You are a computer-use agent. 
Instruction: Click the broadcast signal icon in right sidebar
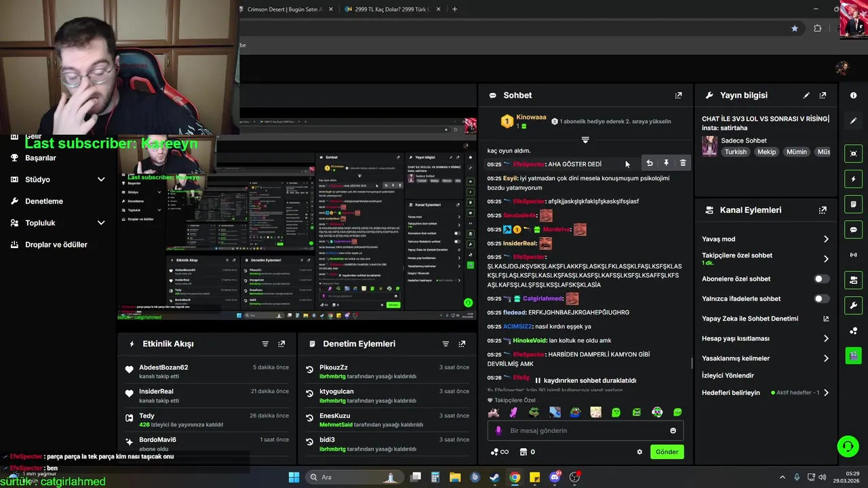pyautogui.click(x=853, y=255)
